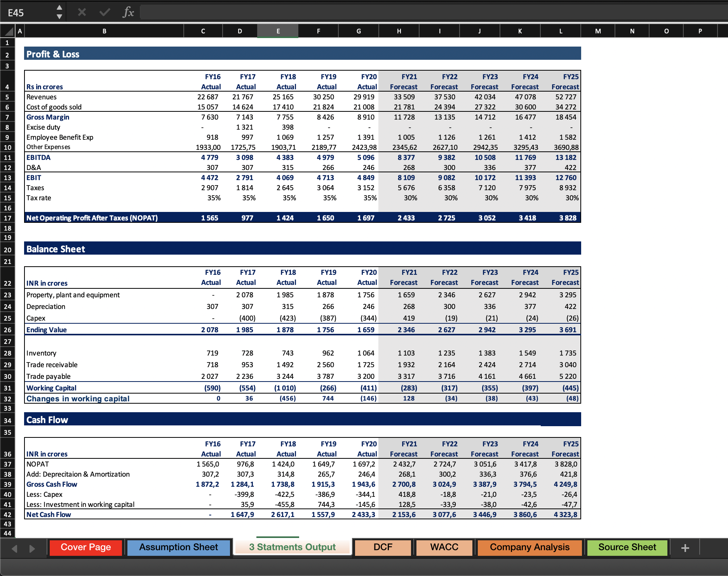The height and width of the screenshot is (576, 728).
Task: Select the Inventory label cell
Action: click(x=42, y=353)
